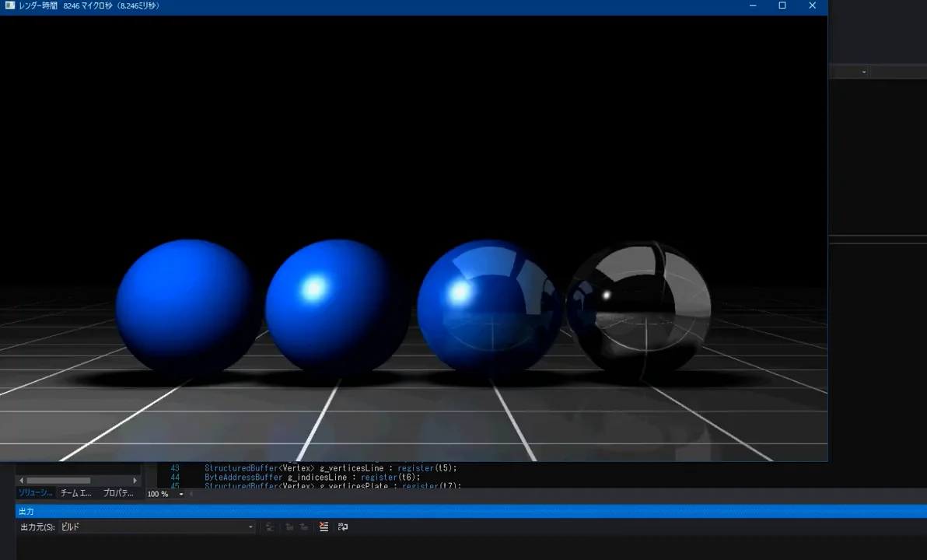
Task: Close the レンダー時間 render window
Action: coord(813,6)
